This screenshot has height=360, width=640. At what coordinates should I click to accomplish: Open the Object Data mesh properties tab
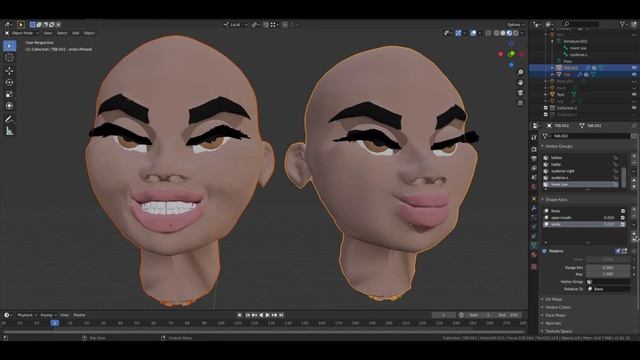(x=534, y=245)
